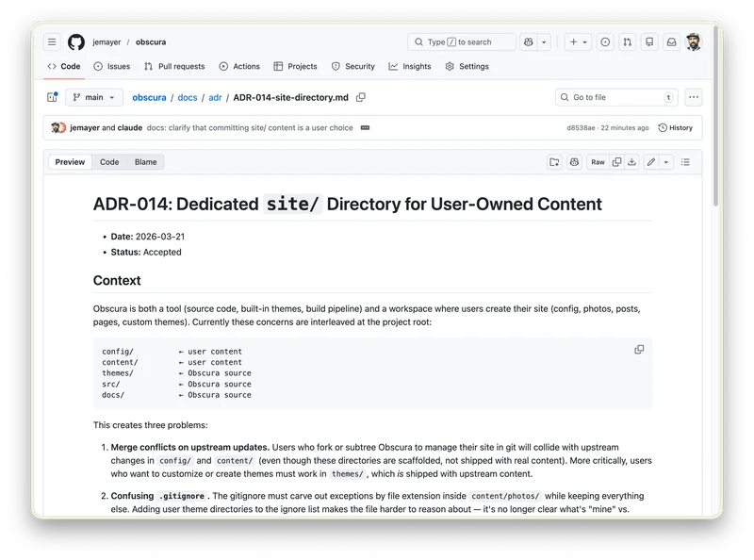Go to the Issues tab
The height and width of the screenshot is (560, 754).
pyautogui.click(x=112, y=67)
